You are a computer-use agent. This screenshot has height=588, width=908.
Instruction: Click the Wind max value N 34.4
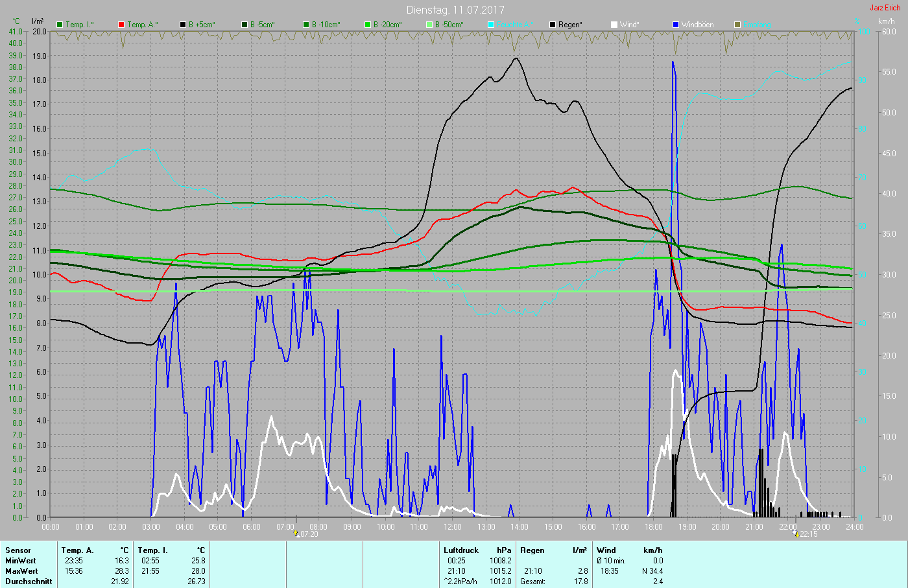click(x=652, y=571)
